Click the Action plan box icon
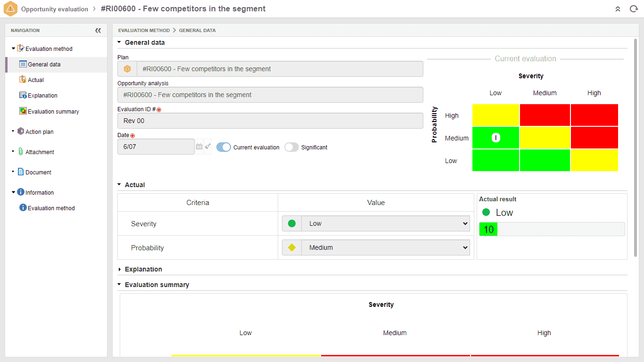 (x=20, y=132)
